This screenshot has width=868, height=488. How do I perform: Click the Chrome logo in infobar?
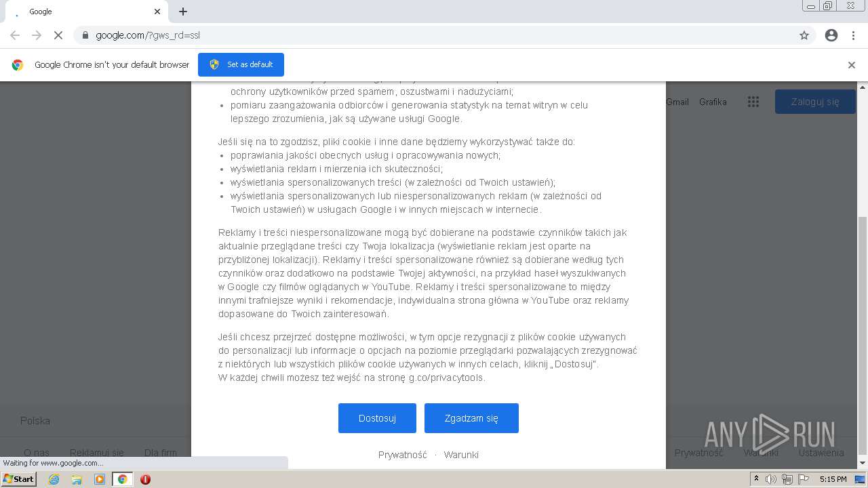[x=18, y=65]
